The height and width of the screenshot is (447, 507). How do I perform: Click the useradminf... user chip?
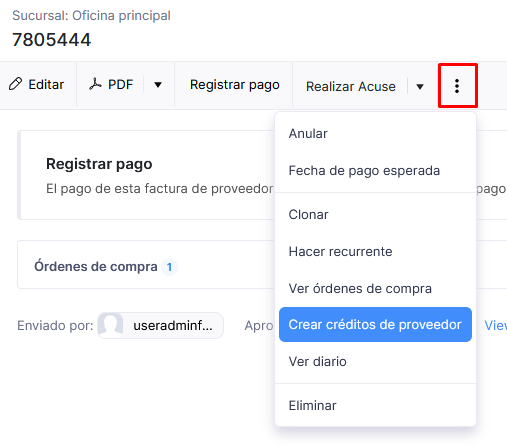coord(161,325)
